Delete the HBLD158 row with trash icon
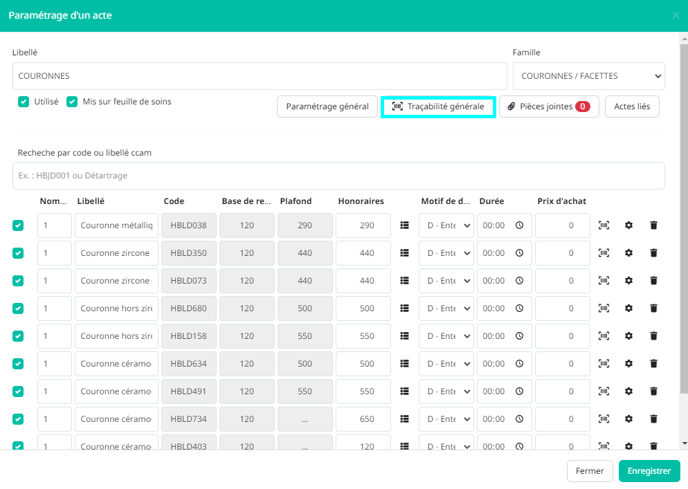Screen dimensions: 688x489 (653, 336)
